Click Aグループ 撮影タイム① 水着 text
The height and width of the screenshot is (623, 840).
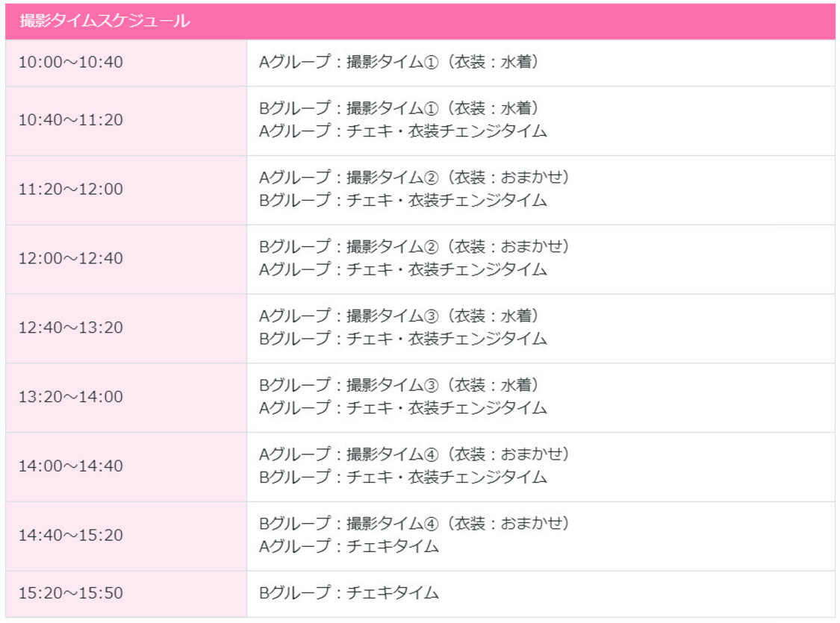pos(399,63)
